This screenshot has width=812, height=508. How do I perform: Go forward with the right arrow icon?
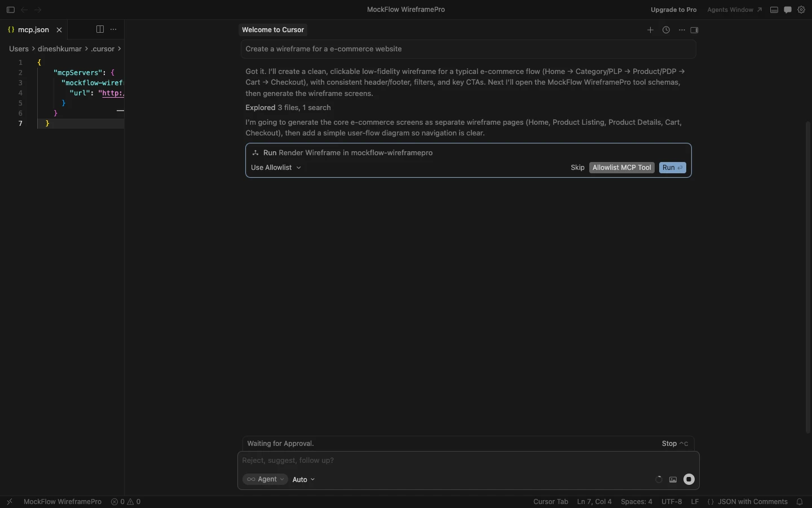(38, 10)
